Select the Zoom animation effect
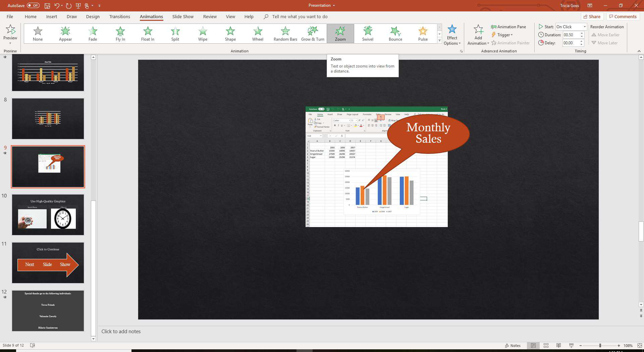The image size is (644, 352). [x=340, y=34]
